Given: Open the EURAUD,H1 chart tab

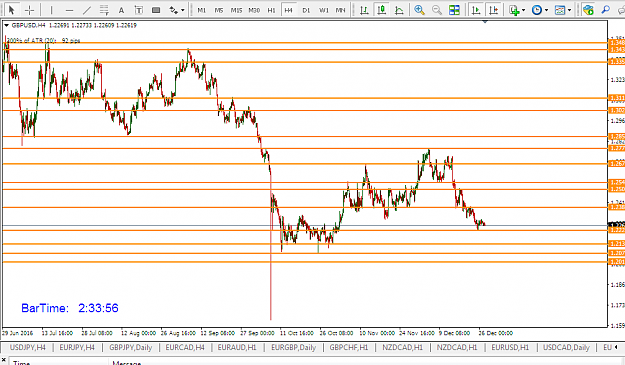Looking at the screenshot, I should (x=237, y=347).
